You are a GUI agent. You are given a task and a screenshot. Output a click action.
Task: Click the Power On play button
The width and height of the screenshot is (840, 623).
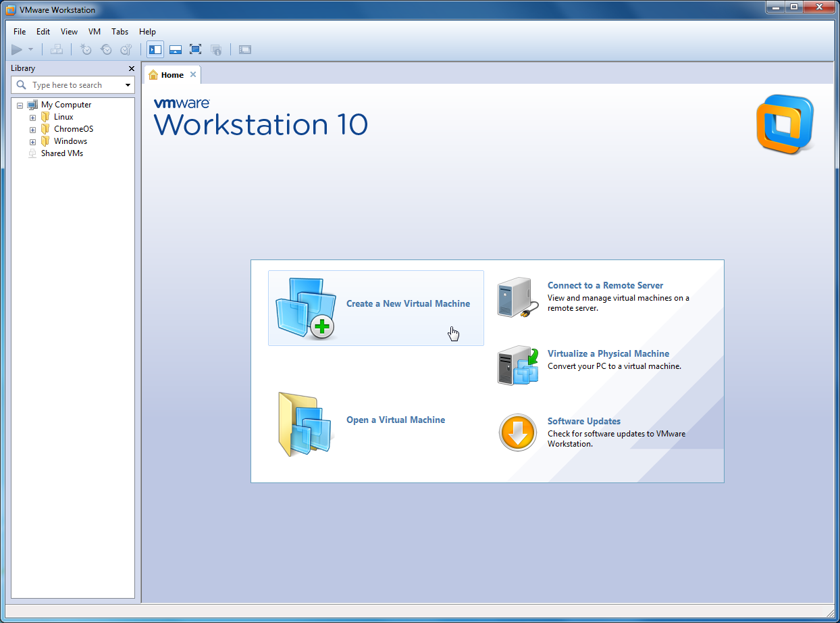[x=17, y=49]
